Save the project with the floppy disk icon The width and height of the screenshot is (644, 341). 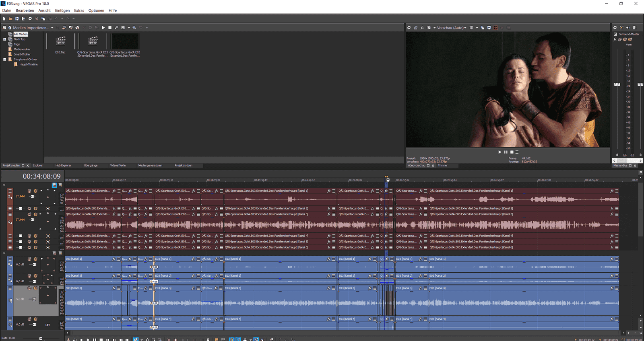pos(17,18)
